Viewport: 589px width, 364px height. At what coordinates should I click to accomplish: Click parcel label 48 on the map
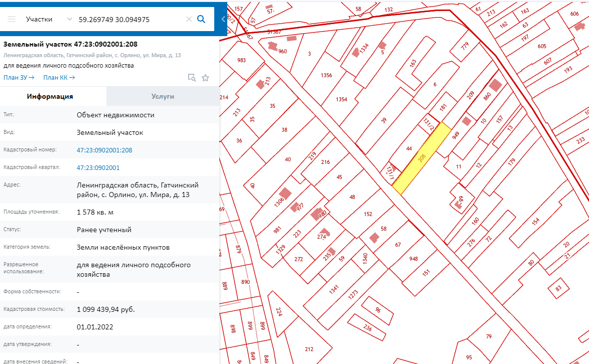coord(352,197)
